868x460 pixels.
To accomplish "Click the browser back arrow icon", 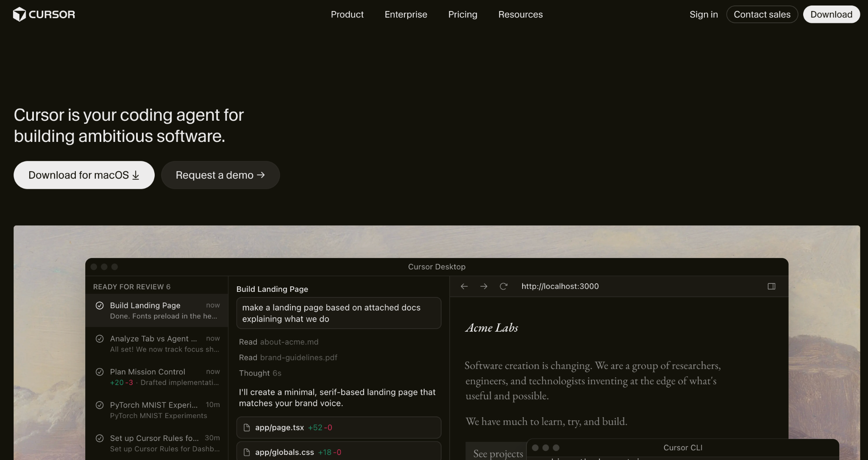I will pyautogui.click(x=464, y=286).
